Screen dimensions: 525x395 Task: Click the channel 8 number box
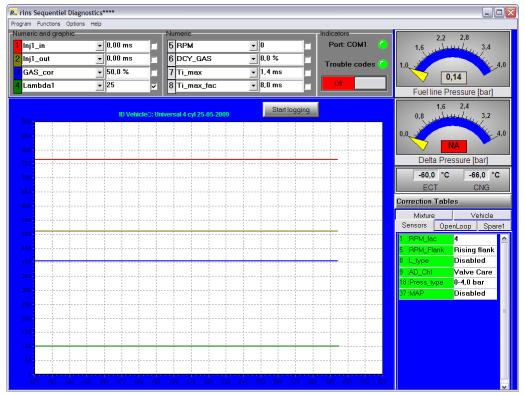[171, 86]
